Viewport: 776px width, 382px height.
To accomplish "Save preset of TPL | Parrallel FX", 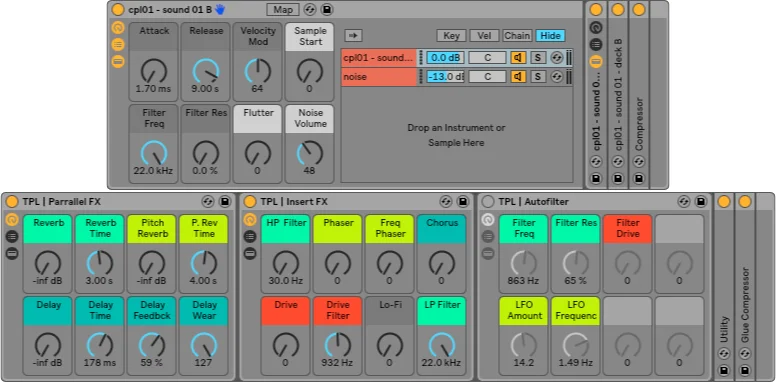I will tap(225, 201).
